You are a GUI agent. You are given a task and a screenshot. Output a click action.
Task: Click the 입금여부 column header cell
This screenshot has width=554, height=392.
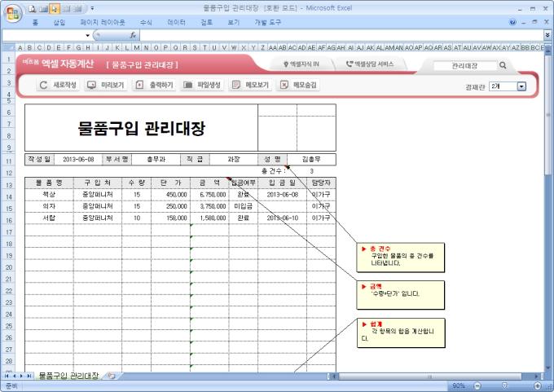[x=243, y=183]
